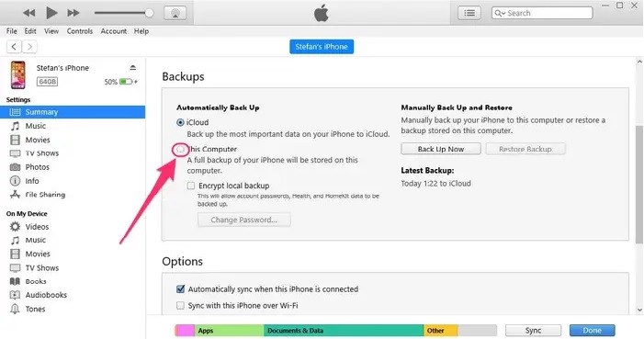644x339 pixels.
Task: Click the scrollbar down arrow at the bottom right
Action: [x=639, y=310]
